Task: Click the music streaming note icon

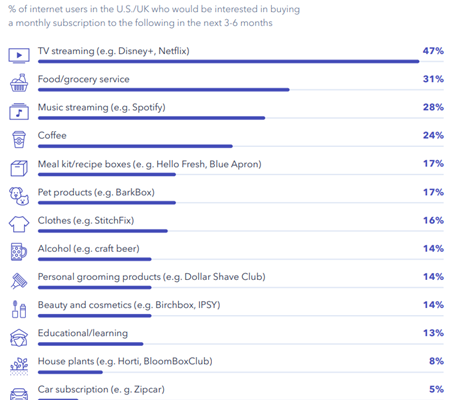Action: pos(19,111)
